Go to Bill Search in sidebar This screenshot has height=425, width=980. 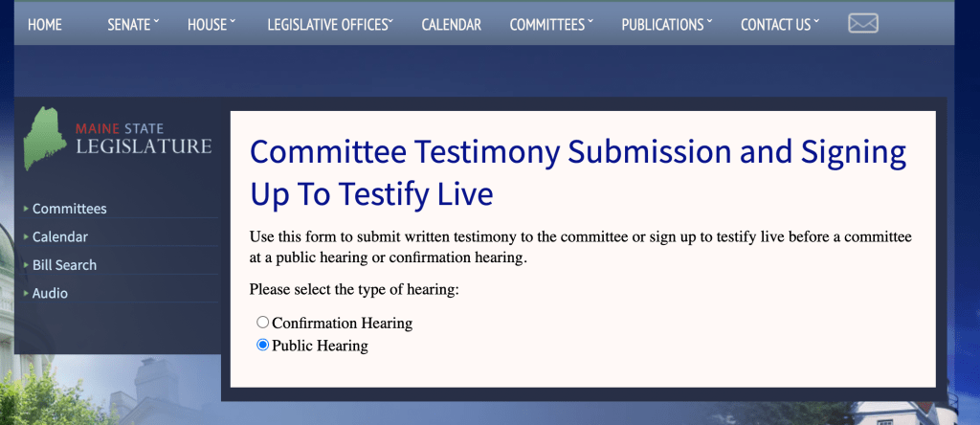[65, 265]
